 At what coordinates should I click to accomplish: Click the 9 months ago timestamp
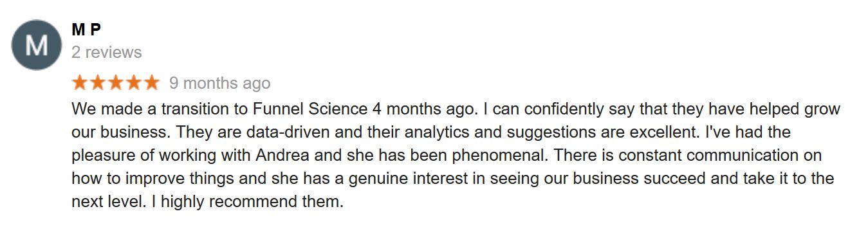[219, 83]
